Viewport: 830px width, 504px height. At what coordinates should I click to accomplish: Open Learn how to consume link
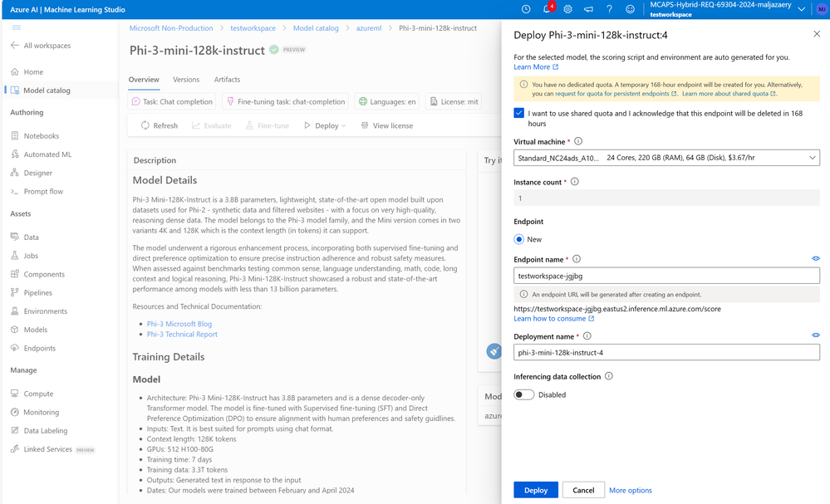pyautogui.click(x=553, y=318)
